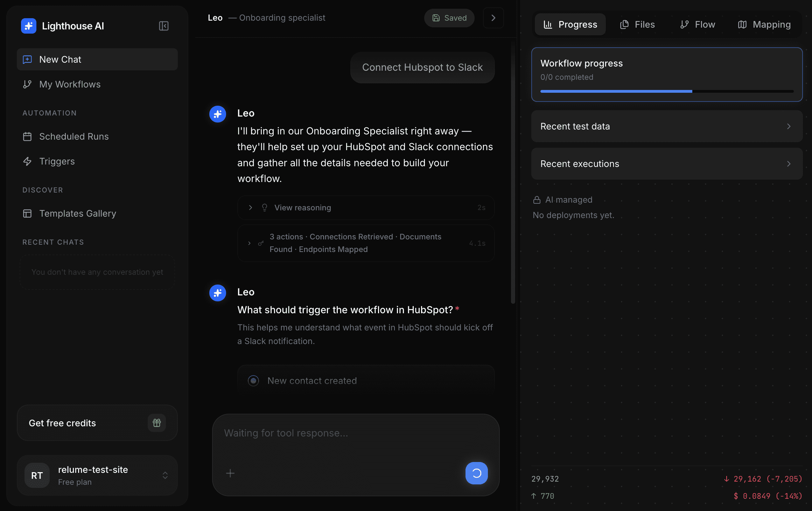Click the spinning send button
This screenshot has height=511, width=812.
click(476, 473)
